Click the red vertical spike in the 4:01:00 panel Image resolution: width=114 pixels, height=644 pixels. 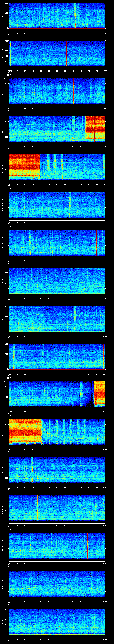point(63,16)
